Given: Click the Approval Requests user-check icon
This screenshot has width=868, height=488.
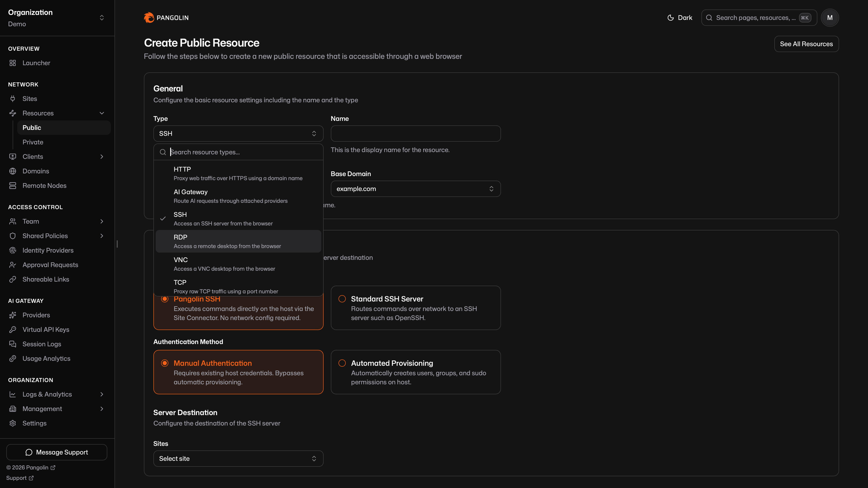Looking at the screenshot, I should [x=12, y=265].
